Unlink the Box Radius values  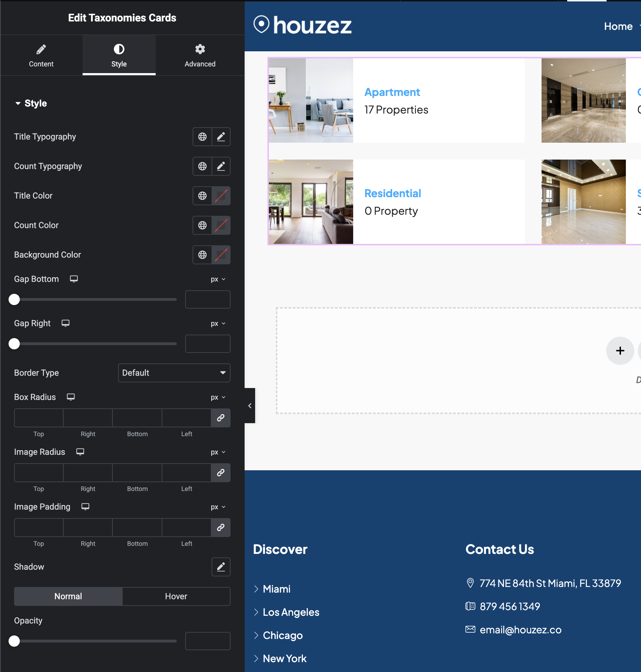coord(221,418)
